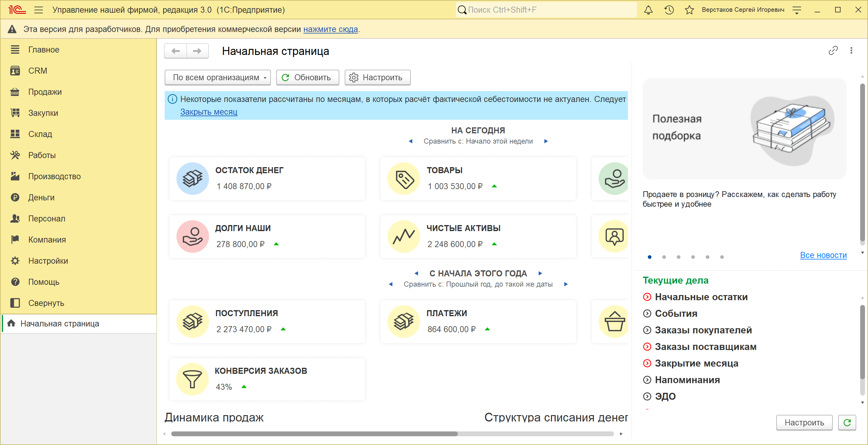
Task: Previous comparison arrow beside Прошлый год line
Action: (391, 284)
